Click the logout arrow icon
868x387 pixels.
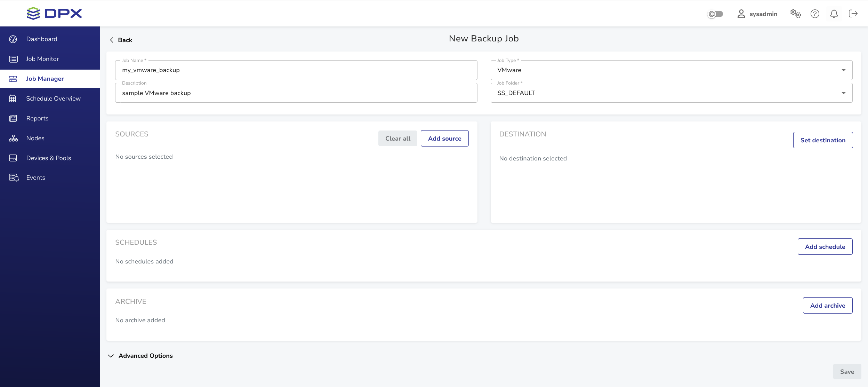click(x=853, y=14)
